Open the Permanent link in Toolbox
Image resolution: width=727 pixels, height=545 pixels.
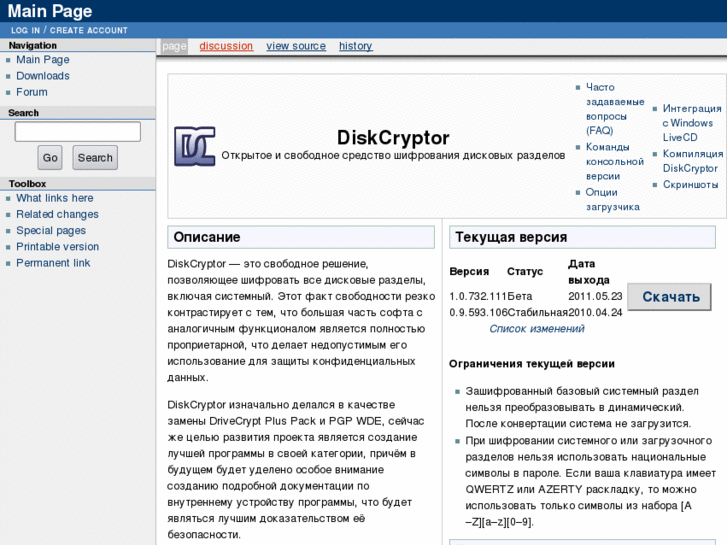(x=53, y=263)
